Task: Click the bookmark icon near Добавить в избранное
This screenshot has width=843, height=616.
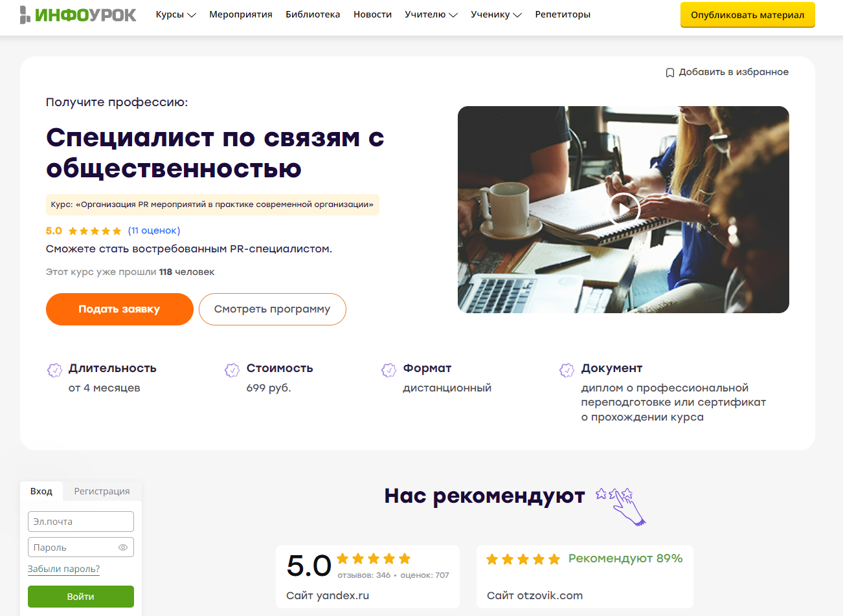Action: pos(670,72)
